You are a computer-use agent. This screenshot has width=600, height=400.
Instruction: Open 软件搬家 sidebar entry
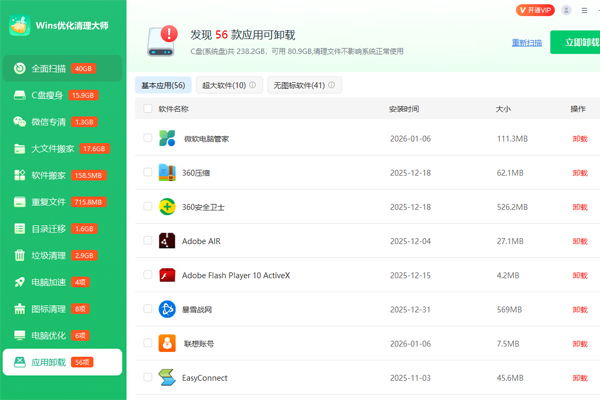pyautogui.click(x=62, y=175)
